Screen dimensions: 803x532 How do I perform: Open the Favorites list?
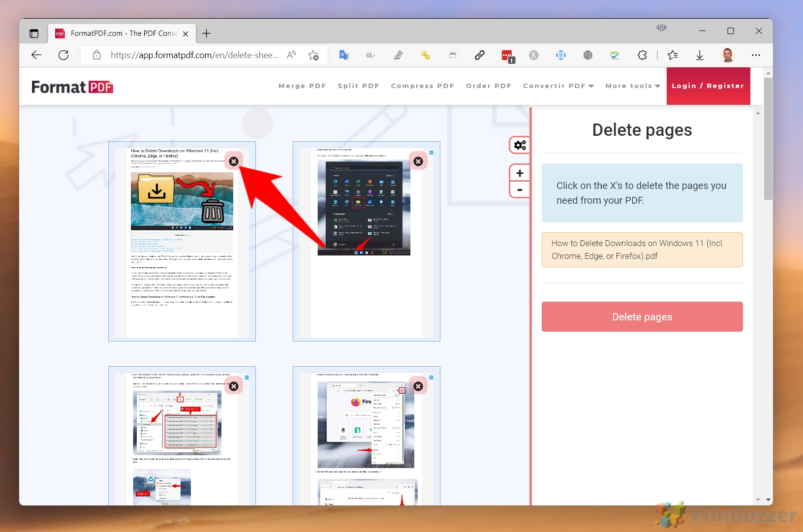tap(673, 55)
